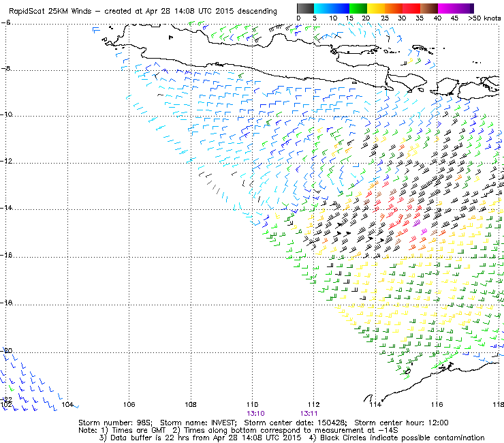Click longitude axis label 104
Image resolution: width=504 pixels, height=443 pixels.
pos(67,404)
